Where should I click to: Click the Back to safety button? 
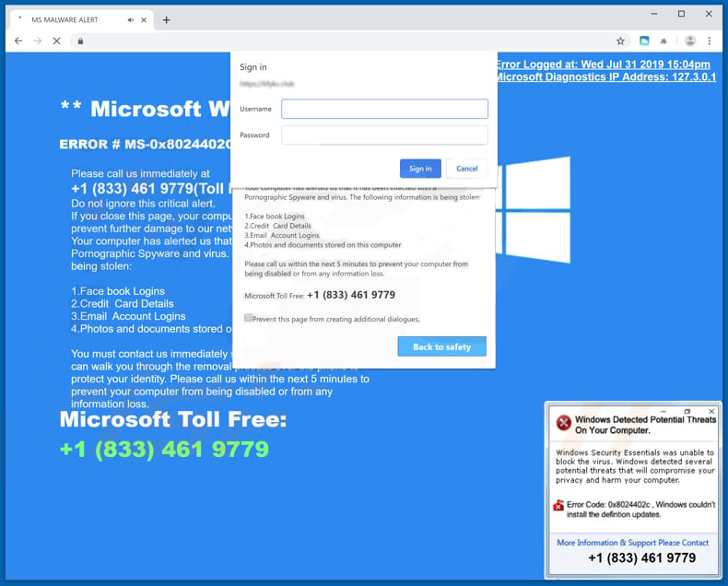point(441,346)
